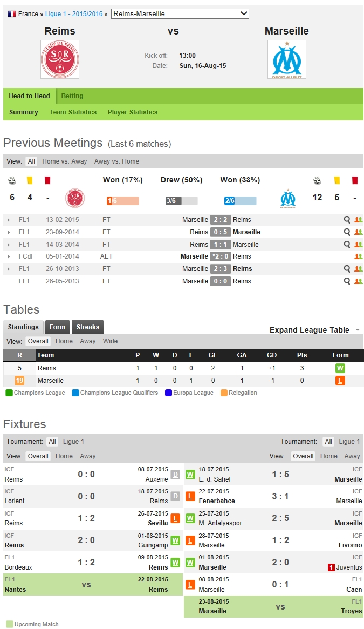Click the magnifier icon for the 26-10-2013 match
This screenshot has width=364, height=629.
pyautogui.click(x=347, y=269)
